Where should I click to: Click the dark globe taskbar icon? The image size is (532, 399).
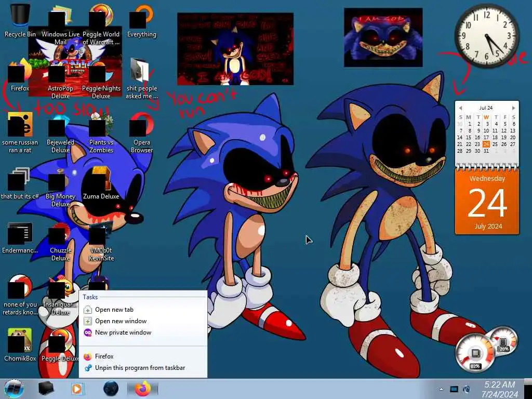point(111,389)
